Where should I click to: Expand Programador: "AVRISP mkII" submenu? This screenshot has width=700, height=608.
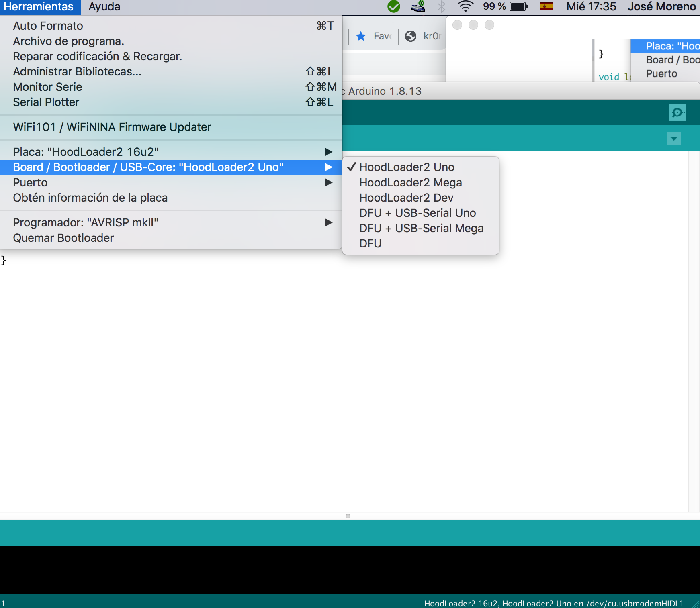(171, 222)
